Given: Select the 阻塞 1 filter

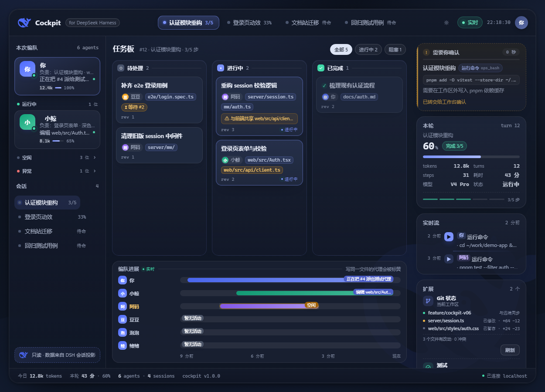Looking at the screenshot, I should click(x=395, y=50).
